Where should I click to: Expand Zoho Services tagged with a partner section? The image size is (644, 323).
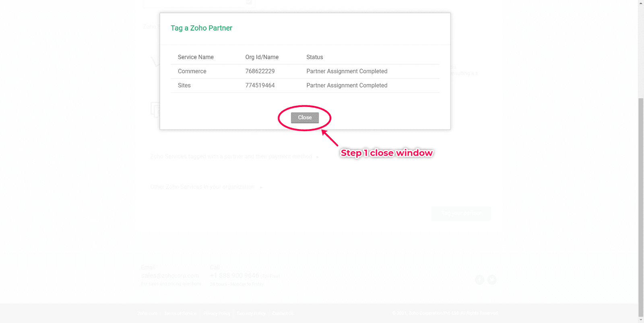234,156
